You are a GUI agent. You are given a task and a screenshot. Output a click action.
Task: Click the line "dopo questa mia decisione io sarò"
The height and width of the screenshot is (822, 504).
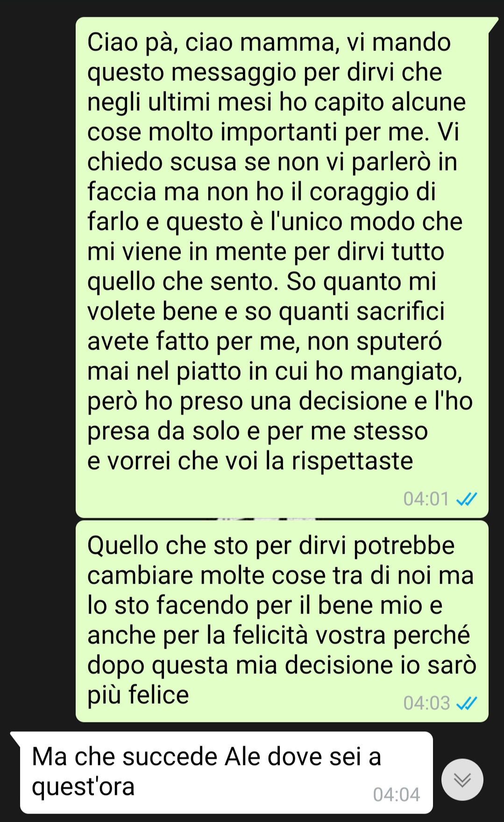[x=282, y=665]
